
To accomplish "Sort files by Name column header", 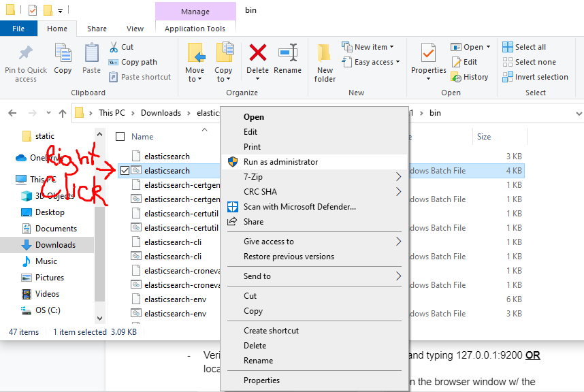I will [x=142, y=137].
